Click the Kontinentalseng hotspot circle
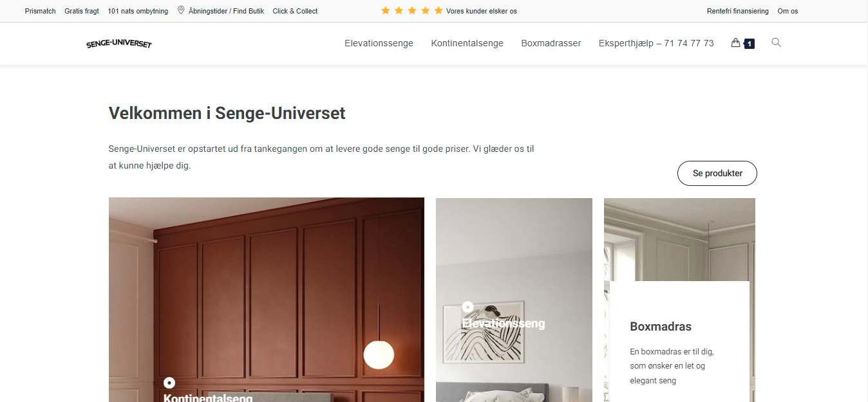Image resolution: width=868 pixels, height=402 pixels. click(169, 383)
